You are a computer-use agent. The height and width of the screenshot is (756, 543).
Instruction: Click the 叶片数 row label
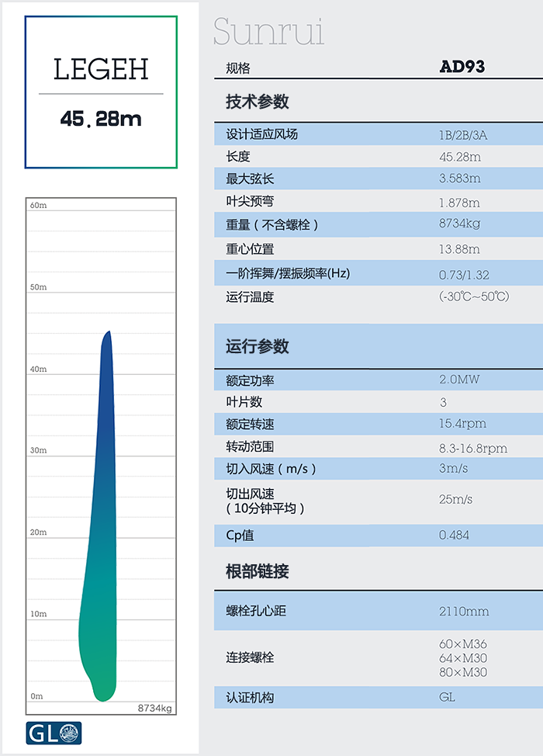pos(244,401)
